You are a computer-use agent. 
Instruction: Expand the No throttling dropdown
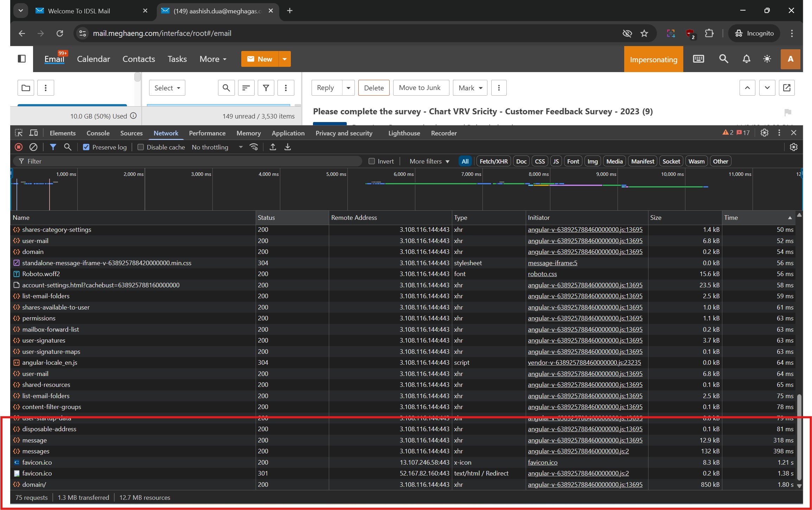coord(217,147)
